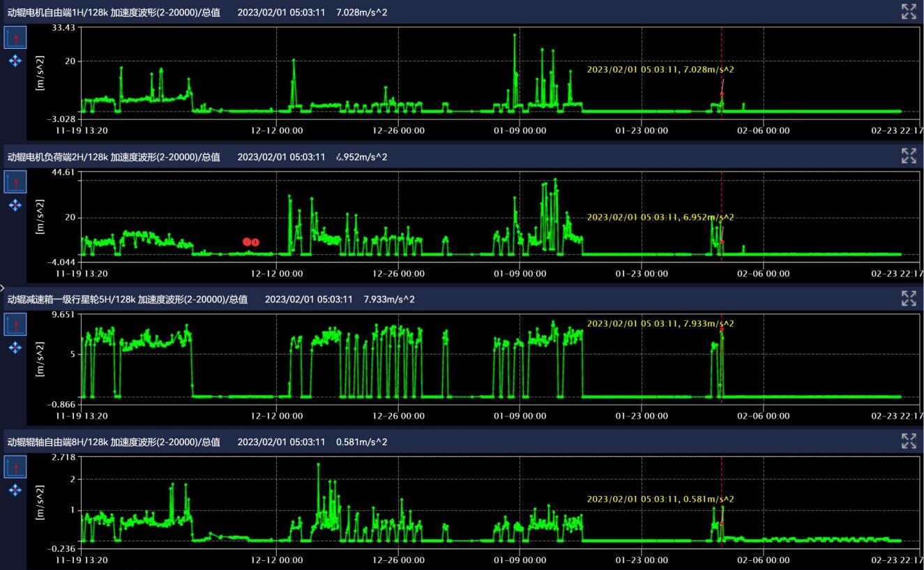Click the move tool in 动辊辊轴自由端8H chart
The image size is (924, 570).
pos(15,490)
